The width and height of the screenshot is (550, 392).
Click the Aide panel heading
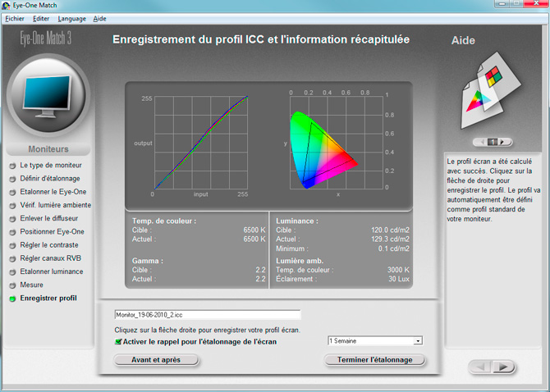tap(463, 41)
